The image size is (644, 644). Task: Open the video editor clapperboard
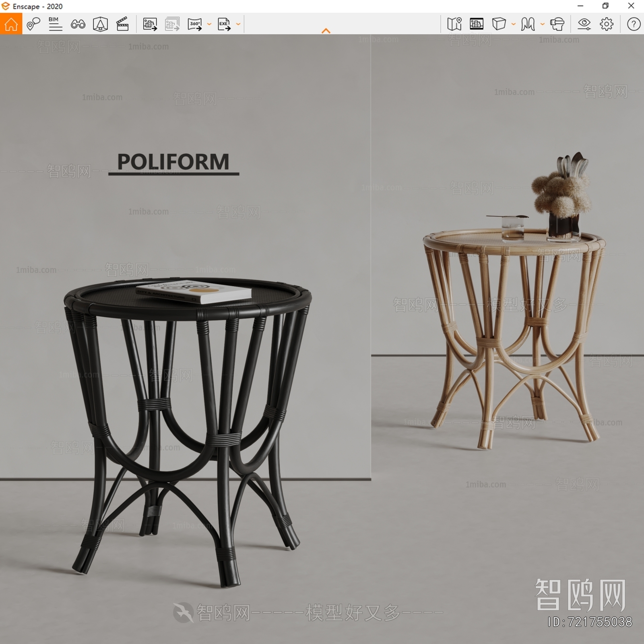tap(122, 24)
